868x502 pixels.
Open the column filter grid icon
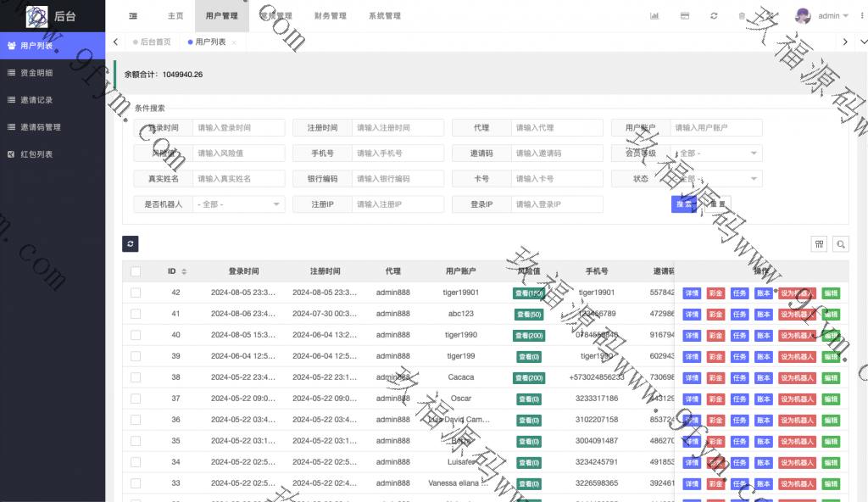point(819,244)
